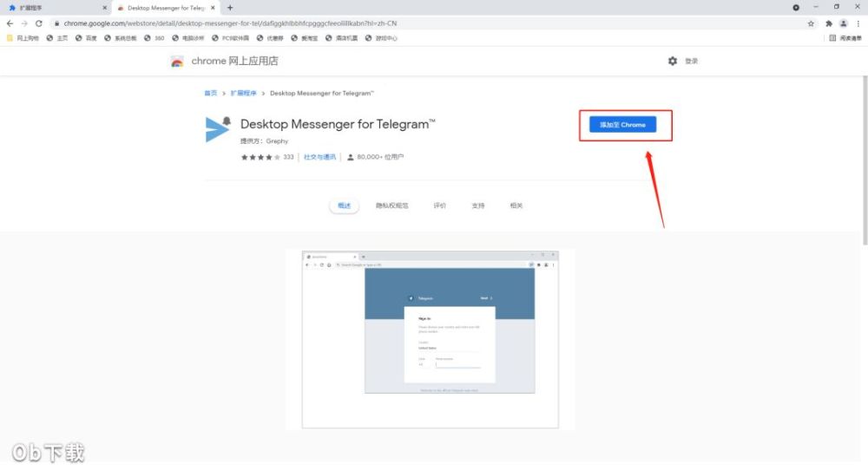Image resolution: width=868 pixels, height=470 pixels.
Task: Click the 提供方: Grephy provider text
Action: (x=264, y=141)
